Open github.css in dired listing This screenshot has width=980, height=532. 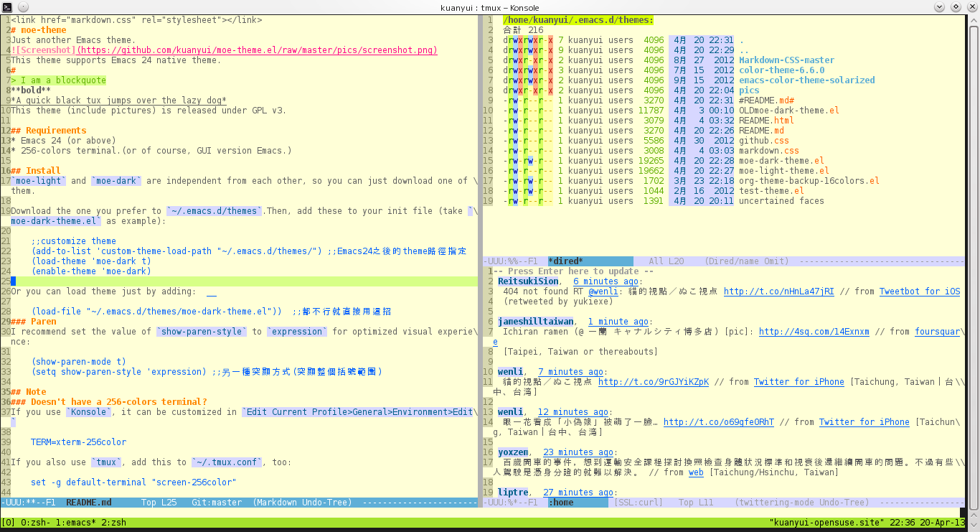764,141
